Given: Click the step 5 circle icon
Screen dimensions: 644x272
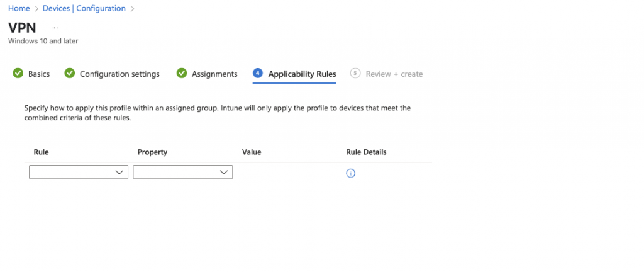Looking at the screenshot, I should [x=355, y=73].
